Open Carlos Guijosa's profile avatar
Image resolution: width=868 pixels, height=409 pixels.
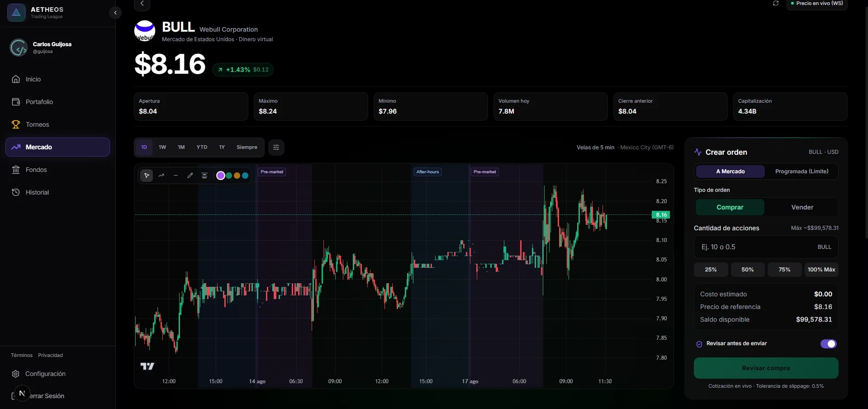[19, 48]
